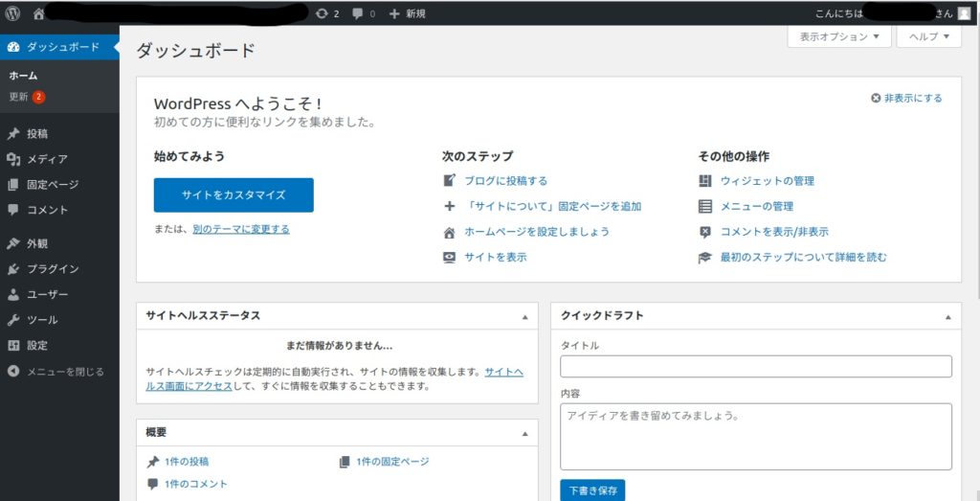Viewport: 980px width, 501px height.
Task: Open the ダッシュボード sidebar menu
Action: tap(59, 47)
